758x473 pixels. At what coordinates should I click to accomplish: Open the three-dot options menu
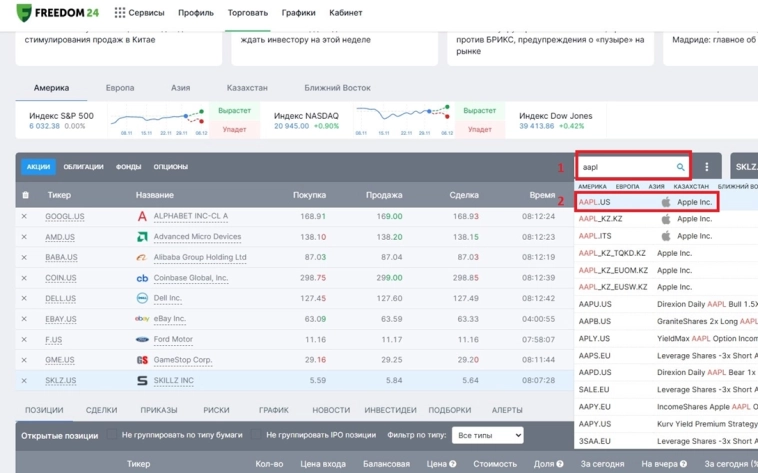point(706,167)
